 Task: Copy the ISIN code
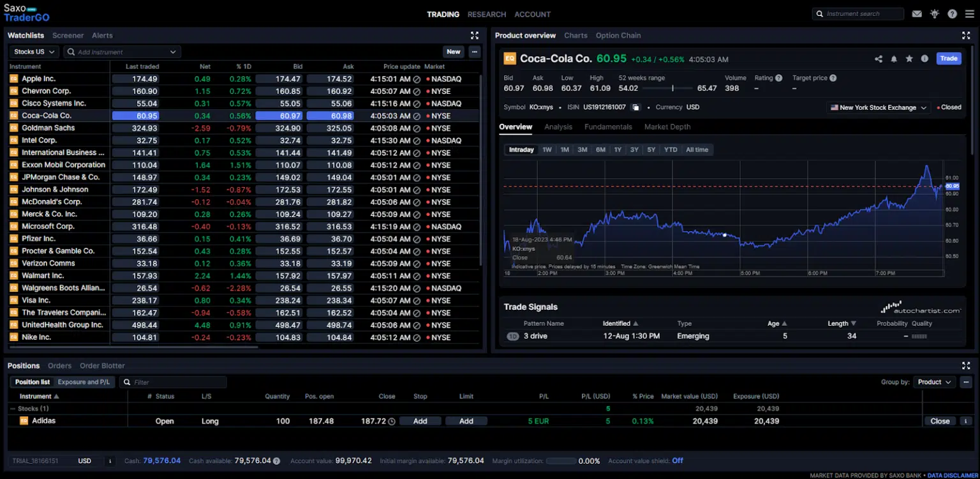coord(635,107)
